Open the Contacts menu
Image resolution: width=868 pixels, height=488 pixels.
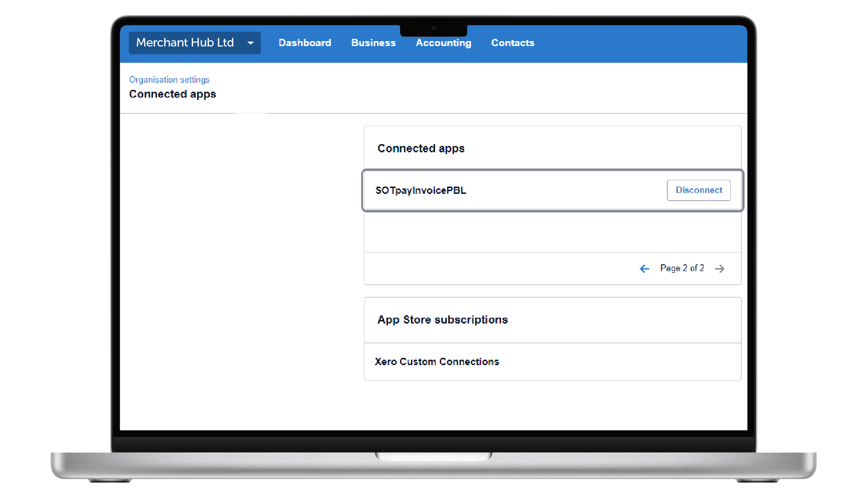tap(513, 43)
